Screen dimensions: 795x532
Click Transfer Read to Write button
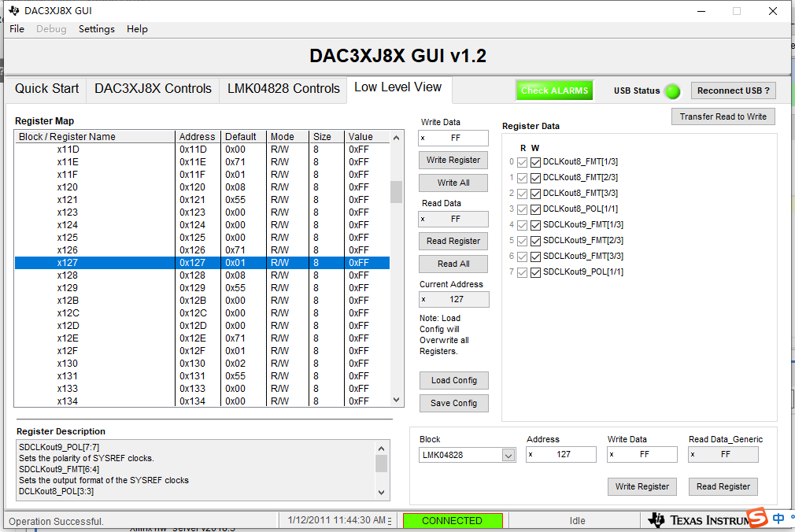click(x=723, y=116)
